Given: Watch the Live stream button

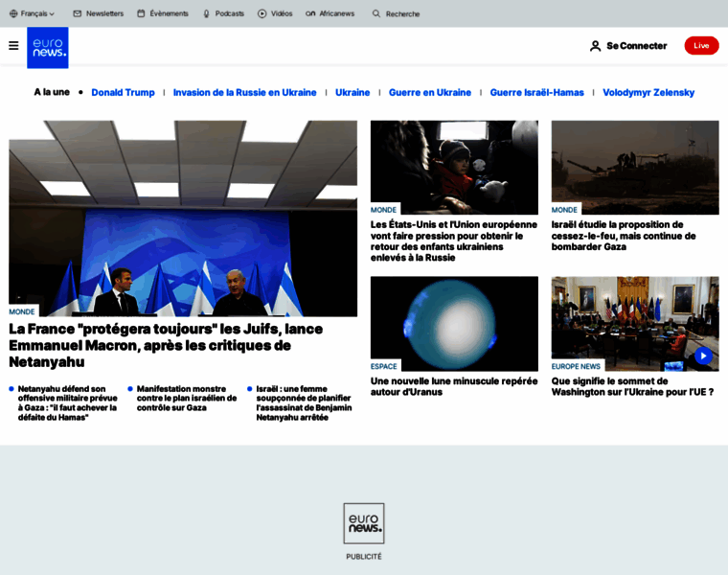Looking at the screenshot, I should (701, 45).
